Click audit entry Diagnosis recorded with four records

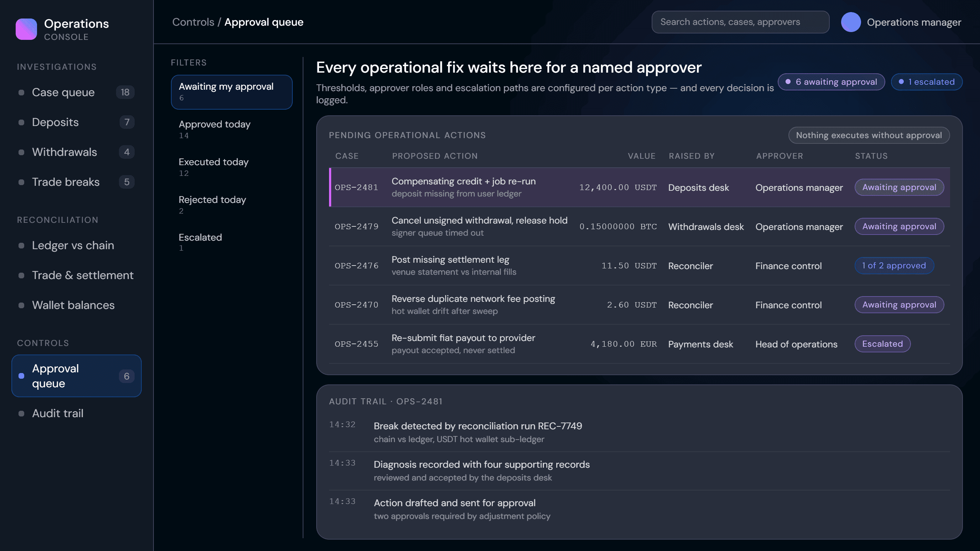pyautogui.click(x=639, y=471)
